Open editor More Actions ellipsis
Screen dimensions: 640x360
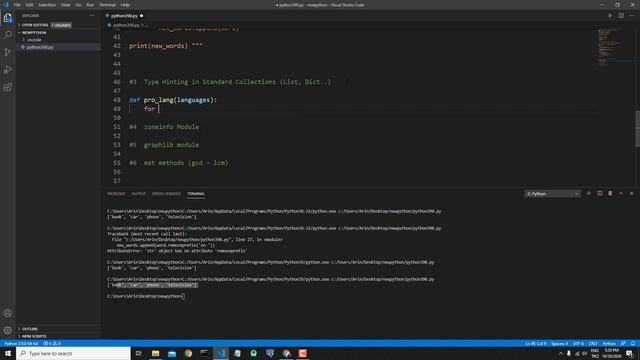[632, 16]
